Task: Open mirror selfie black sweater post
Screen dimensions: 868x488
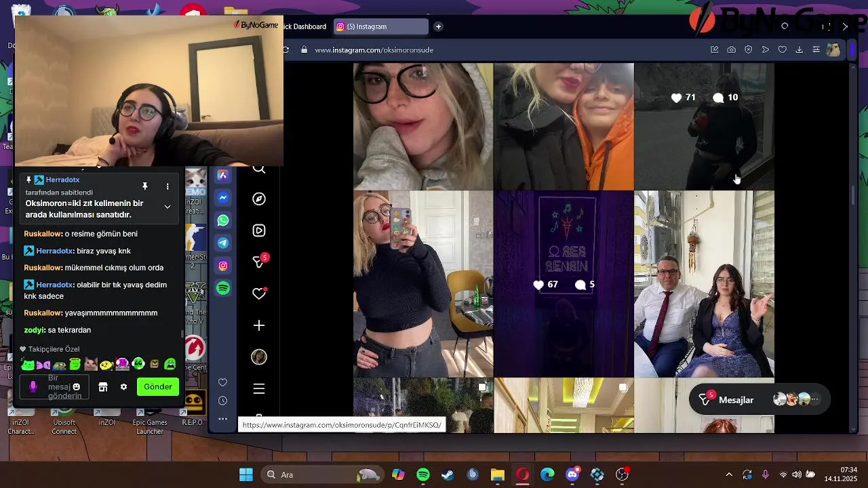Action: (x=423, y=284)
